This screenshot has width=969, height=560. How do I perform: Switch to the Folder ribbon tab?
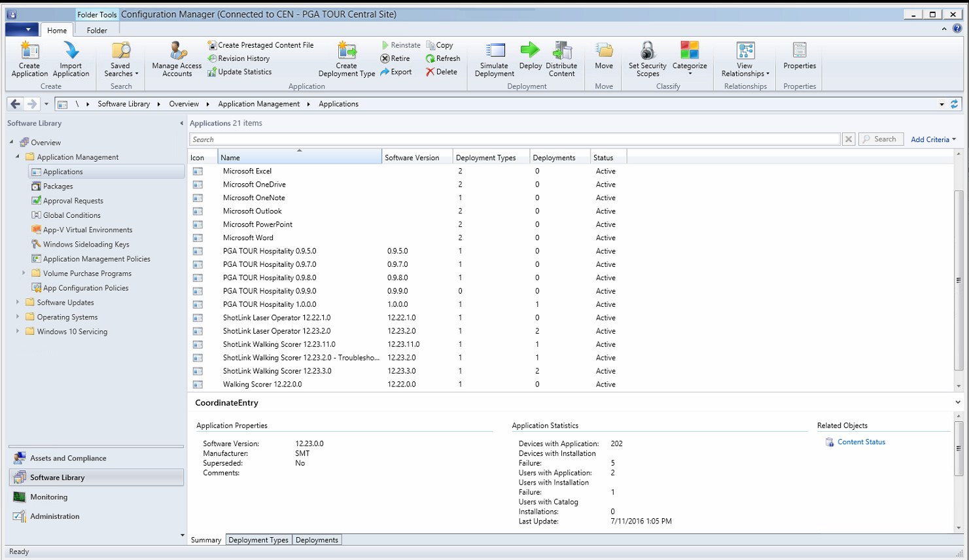pos(97,30)
